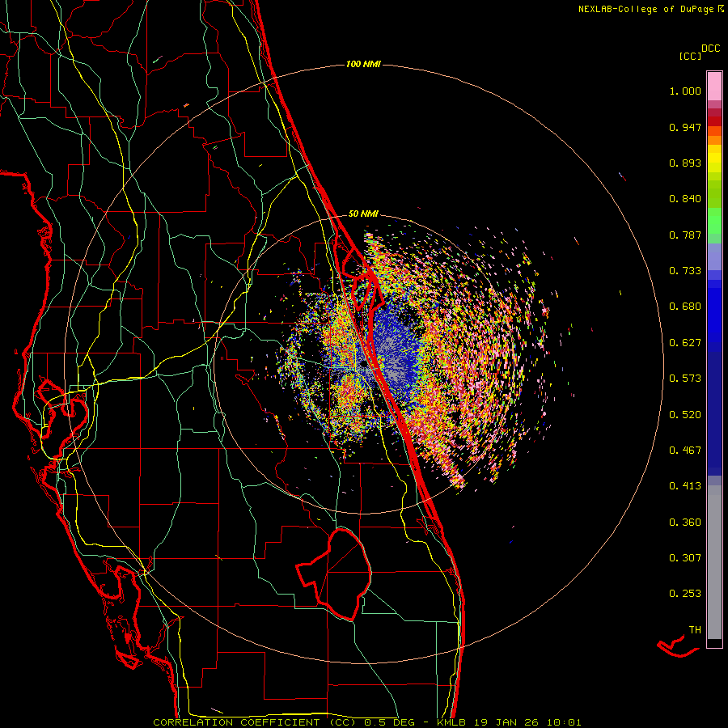Viewport: 728px width, 728px height.
Task: Click the 0.947 scale value
Action: [685, 127]
